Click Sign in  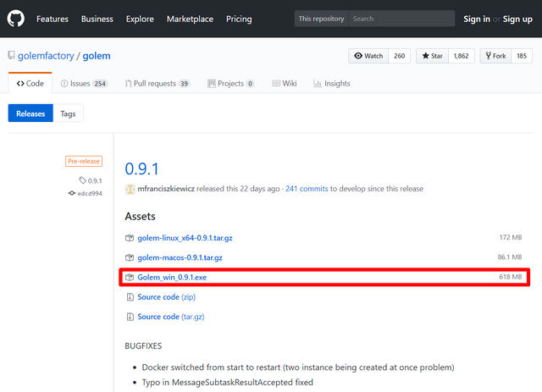(x=477, y=19)
